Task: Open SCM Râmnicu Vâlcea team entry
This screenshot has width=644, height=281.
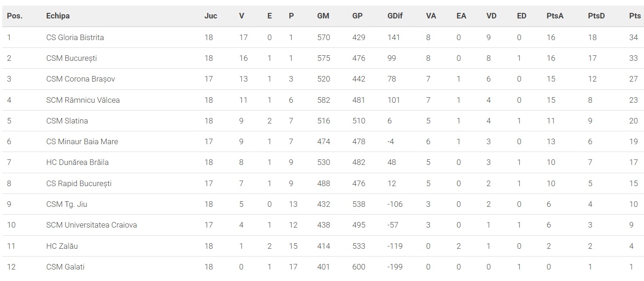Action: [83, 100]
